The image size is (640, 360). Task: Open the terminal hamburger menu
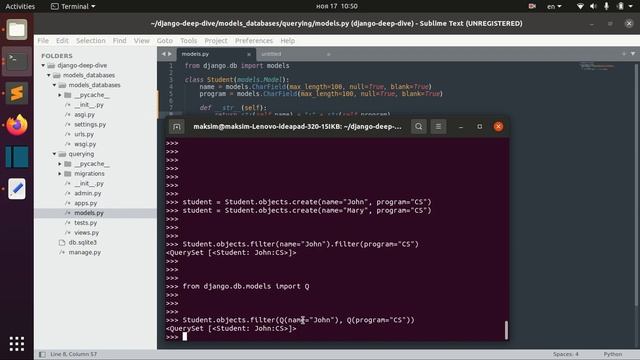[438, 127]
